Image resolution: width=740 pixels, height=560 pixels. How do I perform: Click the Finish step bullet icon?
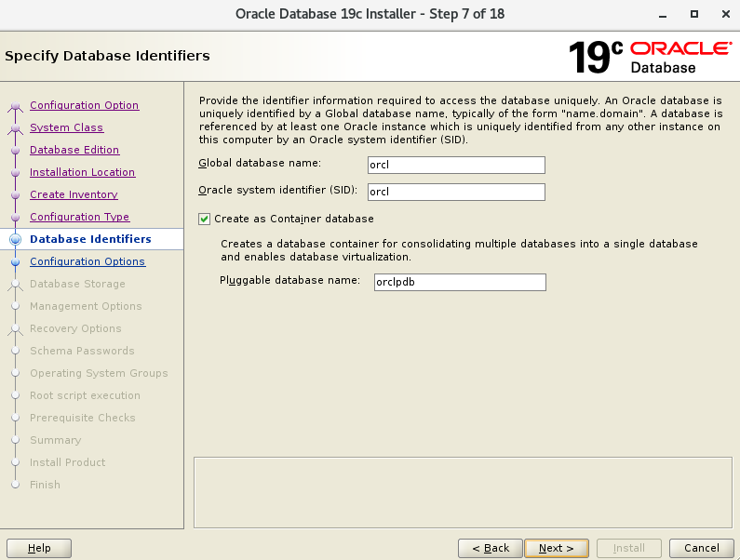click(x=16, y=485)
